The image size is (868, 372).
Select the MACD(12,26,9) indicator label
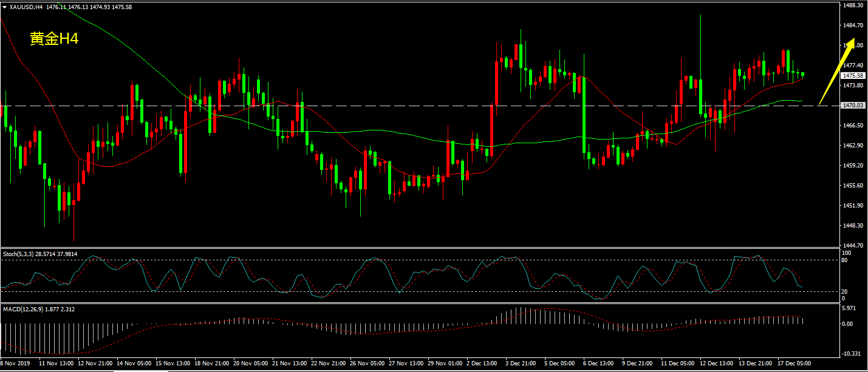pyautogui.click(x=22, y=309)
